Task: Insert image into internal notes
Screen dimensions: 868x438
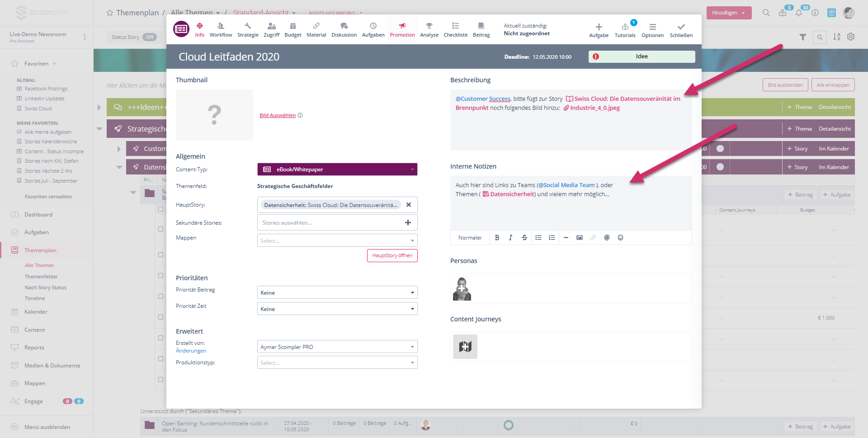Action: (x=579, y=238)
